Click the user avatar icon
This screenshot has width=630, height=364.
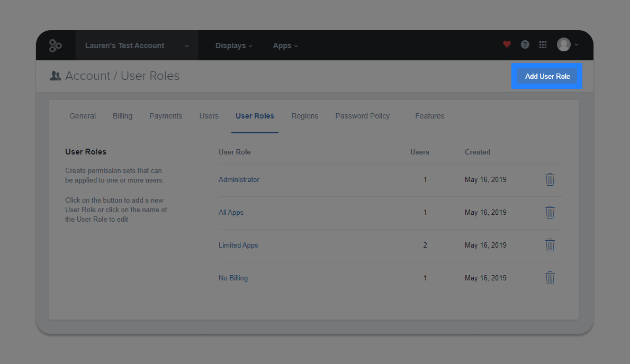564,44
